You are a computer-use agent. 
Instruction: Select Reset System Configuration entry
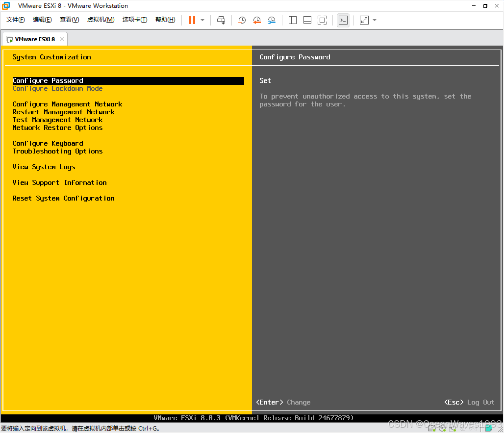[63, 198]
